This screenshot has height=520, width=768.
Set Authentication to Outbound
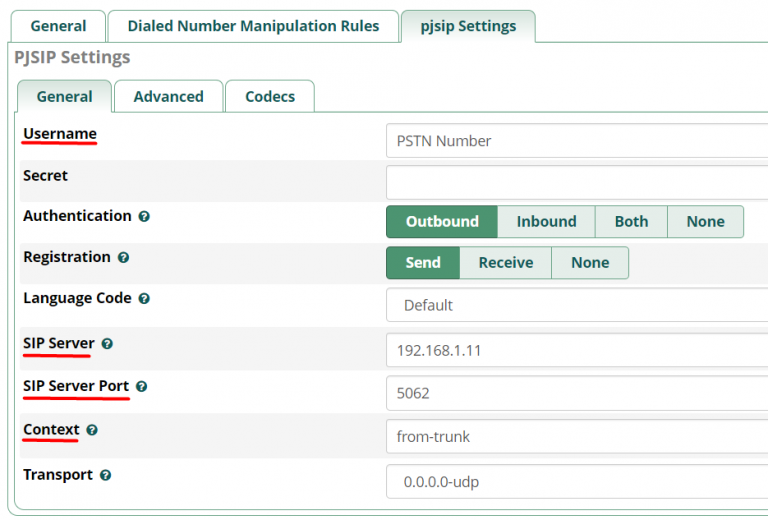tap(442, 222)
